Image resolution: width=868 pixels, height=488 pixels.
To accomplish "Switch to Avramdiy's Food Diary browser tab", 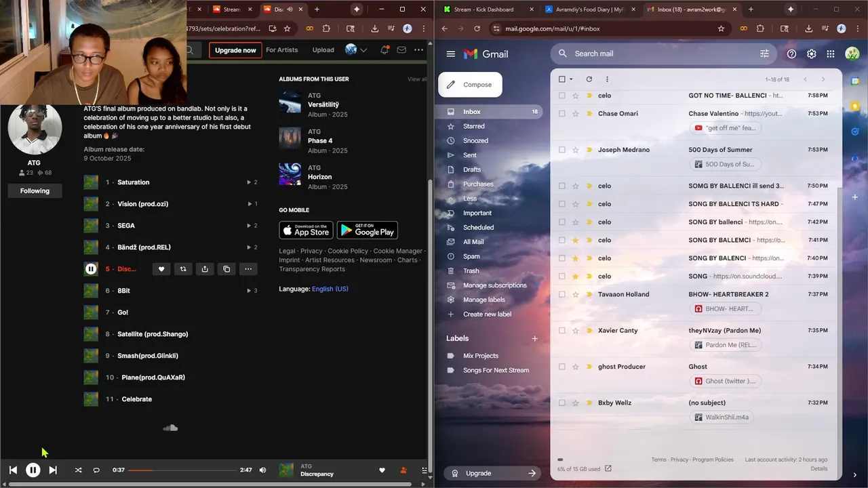I will [590, 9].
